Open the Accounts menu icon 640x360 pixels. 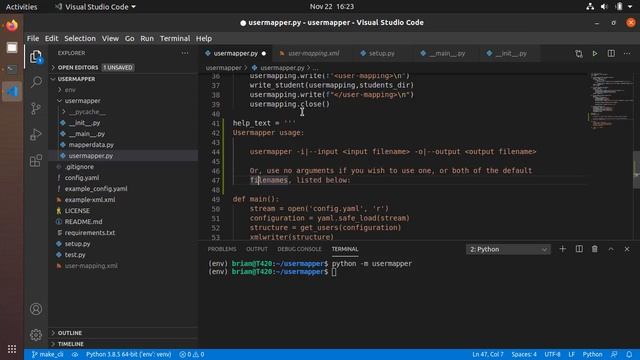pyautogui.click(x=36, y=309)
